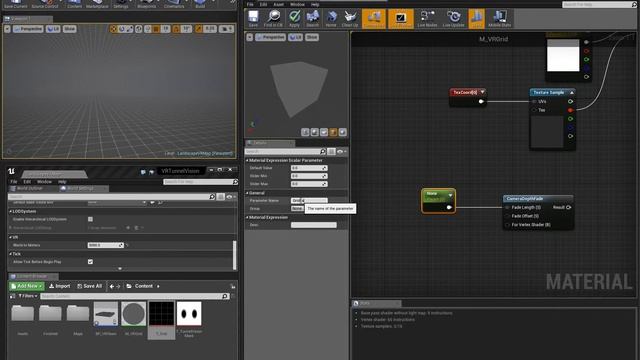Collapse the LODSystem section in World Settings
The height and width of the screenshot is (360, 640).
(x=11, y=211)
